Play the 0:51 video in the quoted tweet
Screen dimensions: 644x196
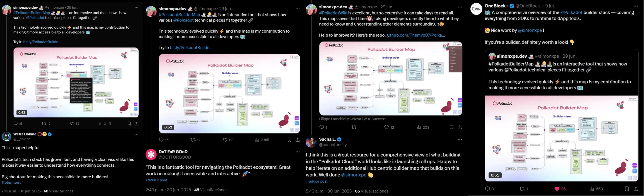[561, 138]
